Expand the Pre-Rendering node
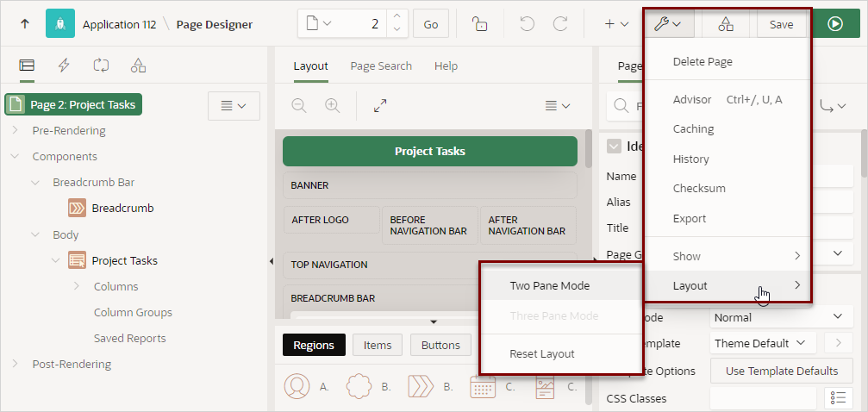The image size is (868, 412). tap(15, 130)
